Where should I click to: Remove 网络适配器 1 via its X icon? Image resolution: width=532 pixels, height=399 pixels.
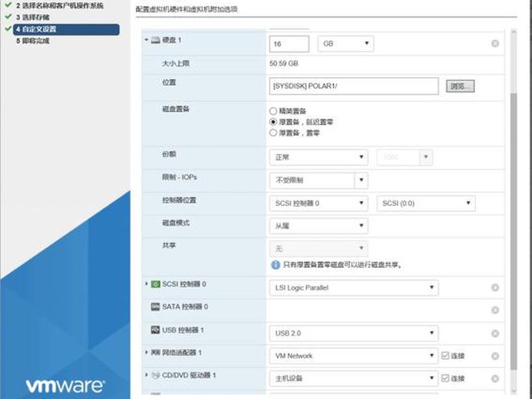pyautogui.click(x=495, y=356)
